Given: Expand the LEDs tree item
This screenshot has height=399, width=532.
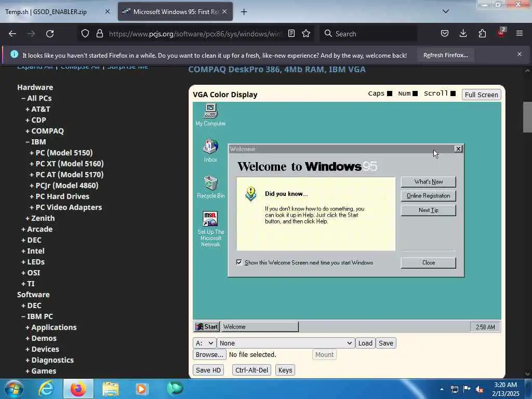Looking at the screenshot, I should 33,262.
